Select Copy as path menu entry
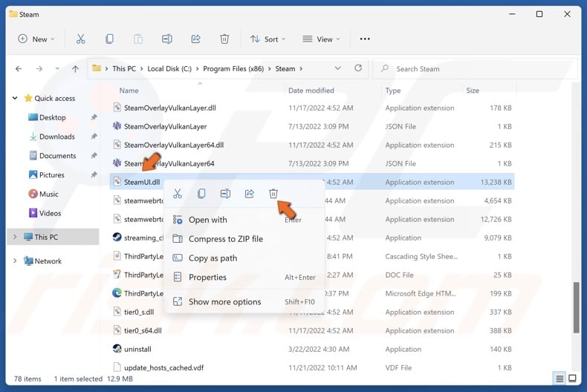587x392 pixels. pos(213,258)
